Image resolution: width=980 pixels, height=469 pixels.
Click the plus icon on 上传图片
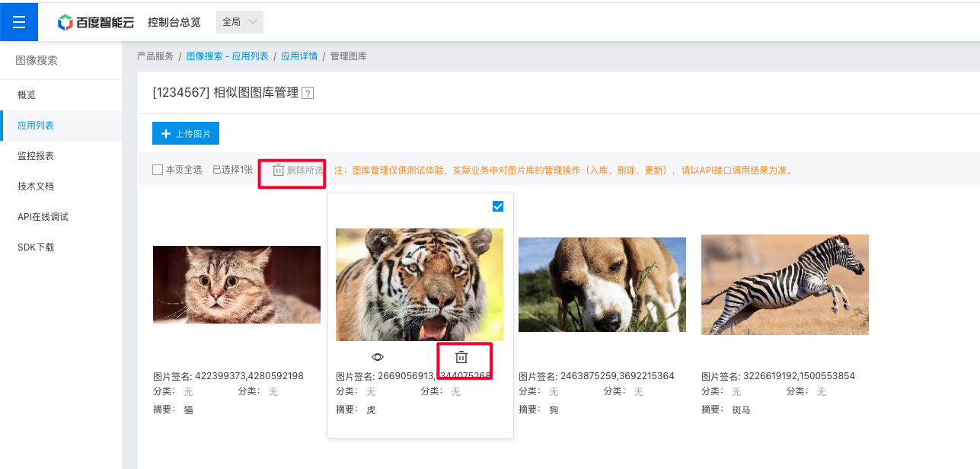(166, 133)
